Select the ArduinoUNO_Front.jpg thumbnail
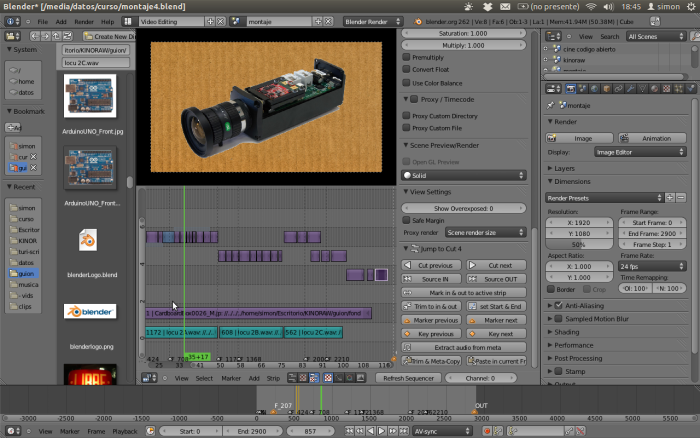 [90, 96]
